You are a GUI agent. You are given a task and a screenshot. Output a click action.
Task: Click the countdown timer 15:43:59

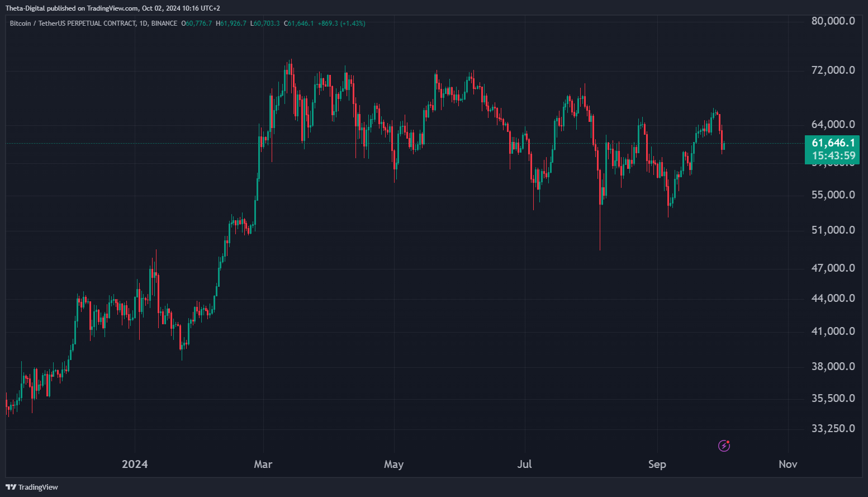(x=833, y=156)
